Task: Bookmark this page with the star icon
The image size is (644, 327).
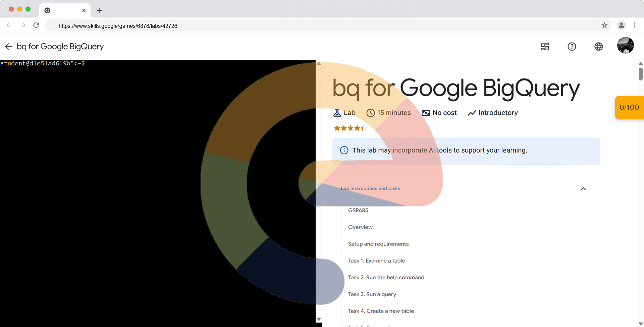Action: pyautogui.click(x=604, y=25)
